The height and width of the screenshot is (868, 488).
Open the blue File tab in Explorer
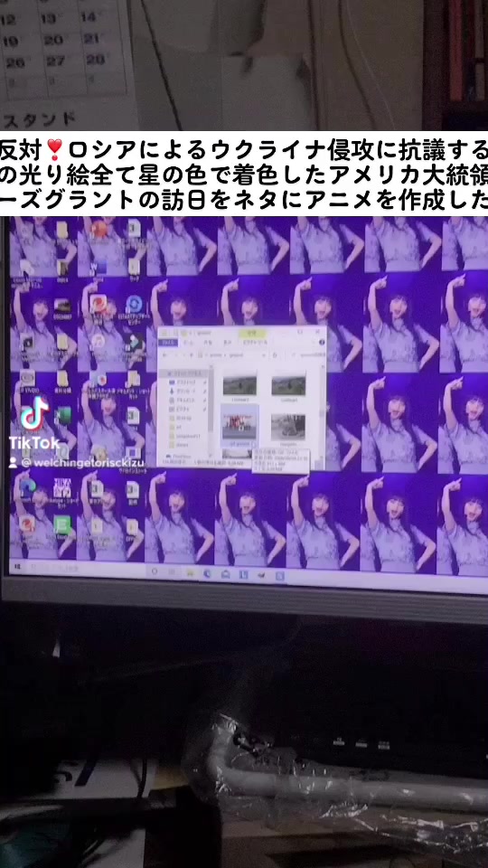[x=168, y=342]
